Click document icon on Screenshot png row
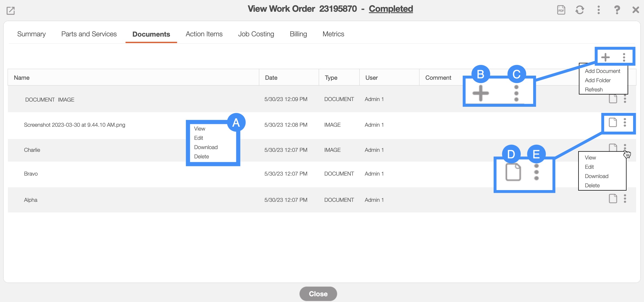644x302 pixels. point(613,122)
